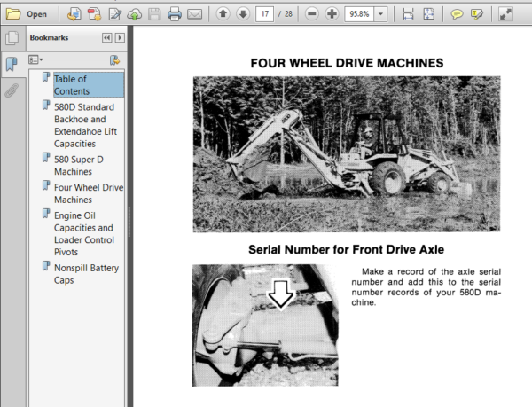
Task: Open the Nonspill Battery Caps bookmark
Action: [87, 274]
